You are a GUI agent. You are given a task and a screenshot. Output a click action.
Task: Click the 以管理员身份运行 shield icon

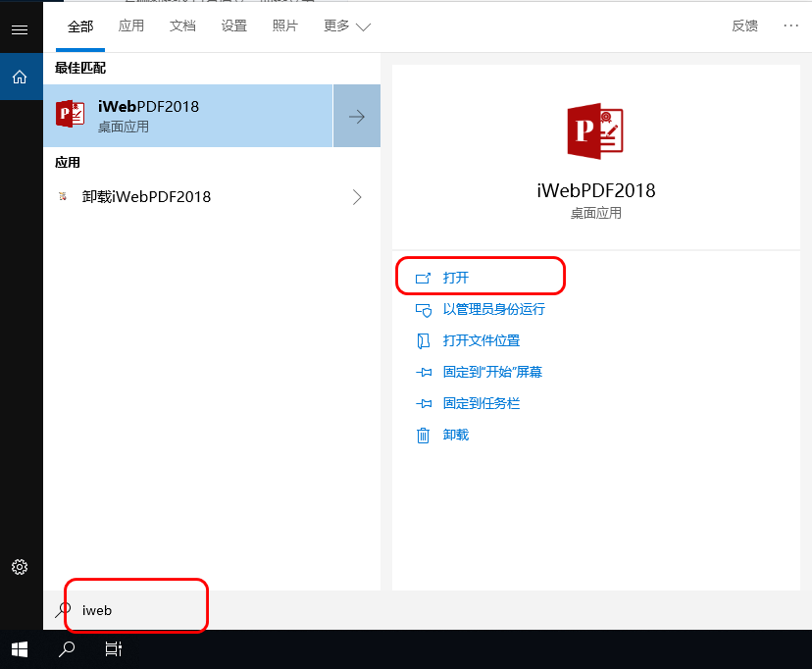pos(426,310)
